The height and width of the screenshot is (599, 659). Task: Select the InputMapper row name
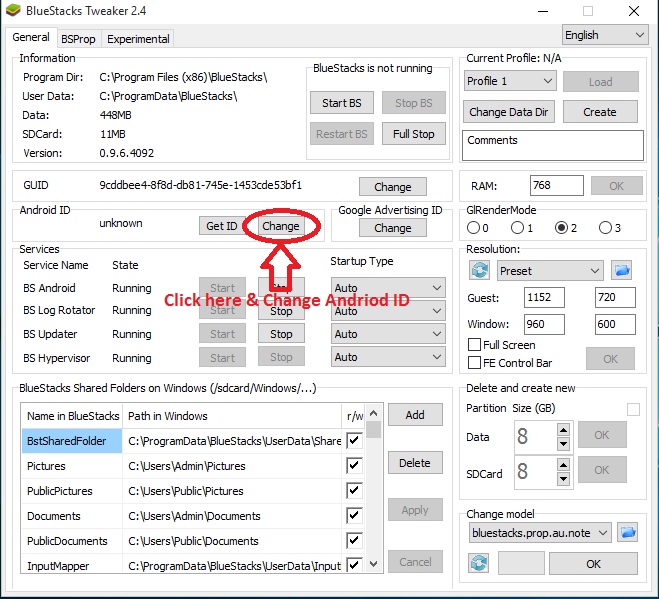(72, 566)
